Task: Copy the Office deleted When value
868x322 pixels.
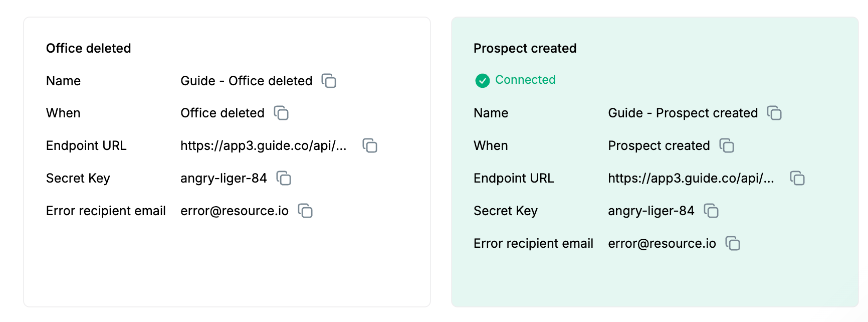Action: 281,113
